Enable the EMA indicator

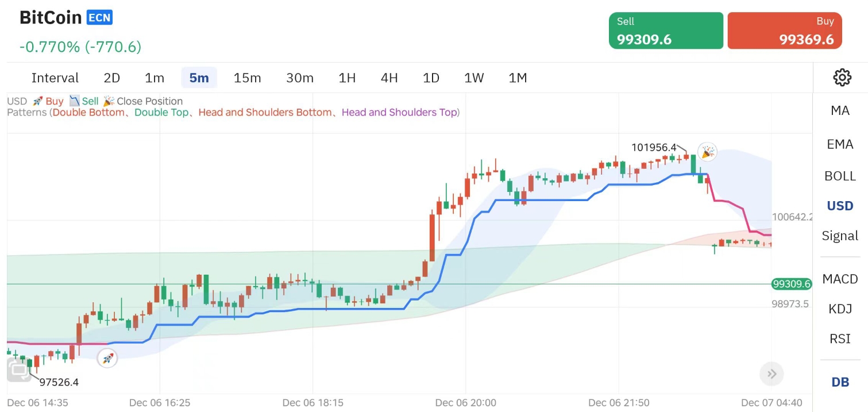(x=839, y=144)
